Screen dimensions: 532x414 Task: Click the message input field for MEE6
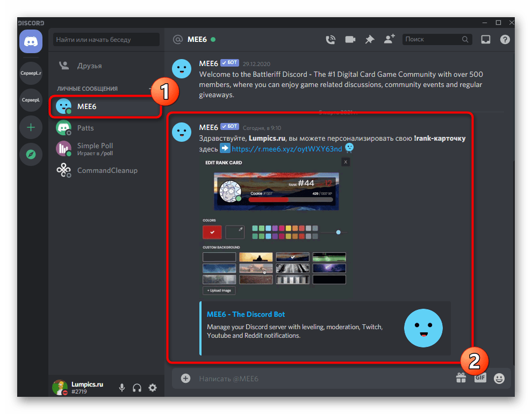322,379
